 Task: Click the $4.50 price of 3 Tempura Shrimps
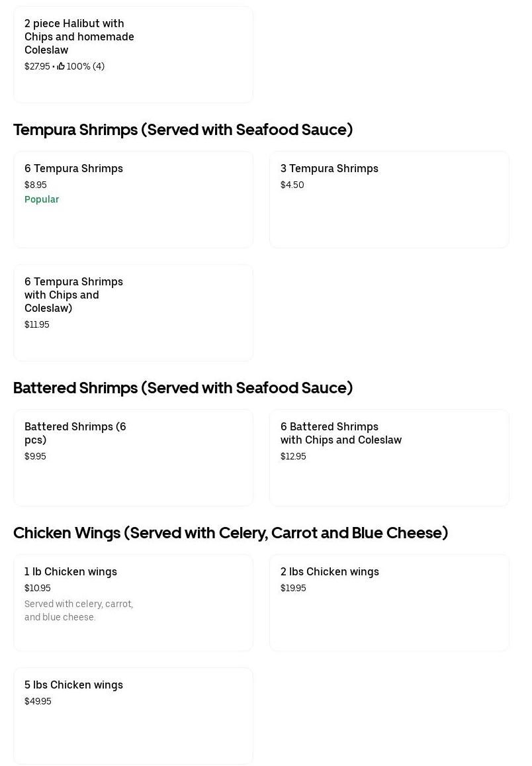[x=292, y=185]
